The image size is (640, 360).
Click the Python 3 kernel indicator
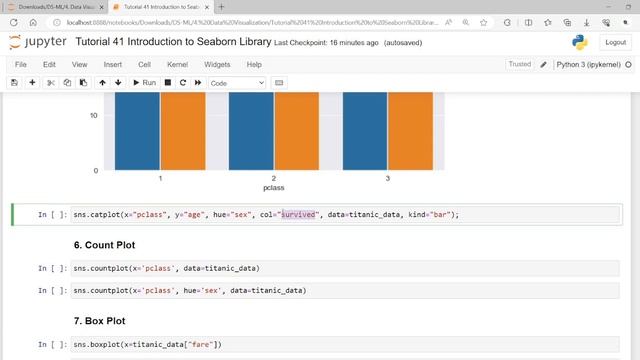pos(589,64)
